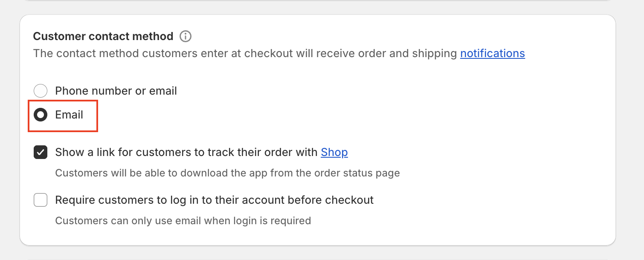Open the notifications link

493,53
